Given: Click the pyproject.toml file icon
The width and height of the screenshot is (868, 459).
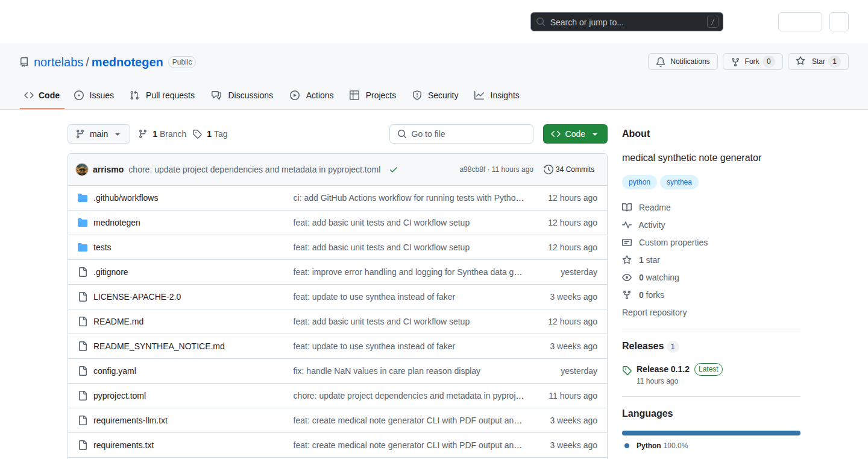Looking at the screenshot, I should click(x=83, y=396).
